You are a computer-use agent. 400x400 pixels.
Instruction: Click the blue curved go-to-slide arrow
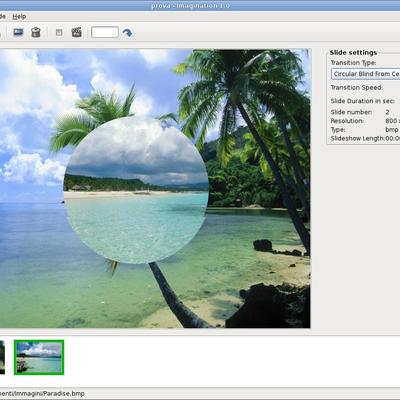coord(127,33)
